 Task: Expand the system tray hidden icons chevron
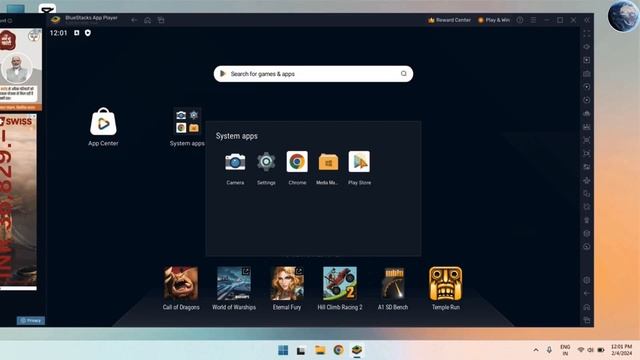tap(536, 350)
